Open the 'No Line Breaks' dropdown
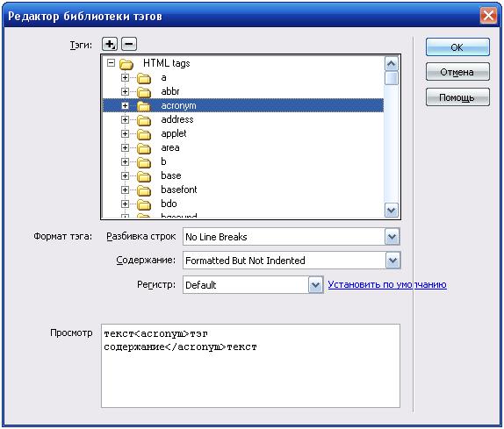 (x=392, y=237)
